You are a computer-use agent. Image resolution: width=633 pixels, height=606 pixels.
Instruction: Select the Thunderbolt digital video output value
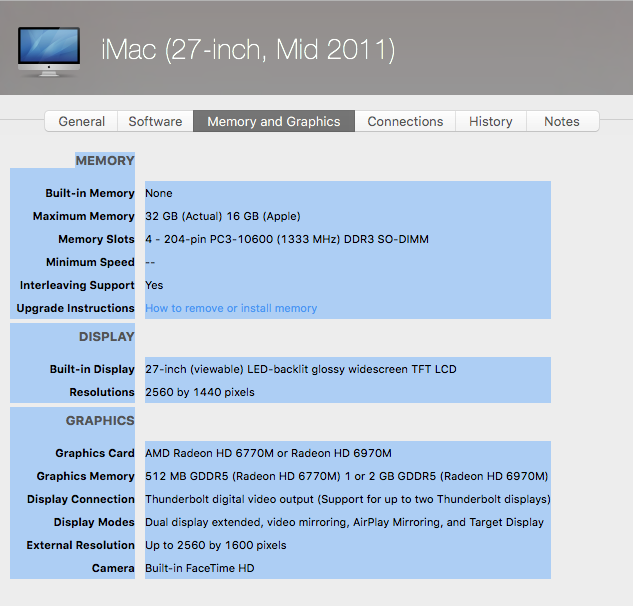(348, 499)
